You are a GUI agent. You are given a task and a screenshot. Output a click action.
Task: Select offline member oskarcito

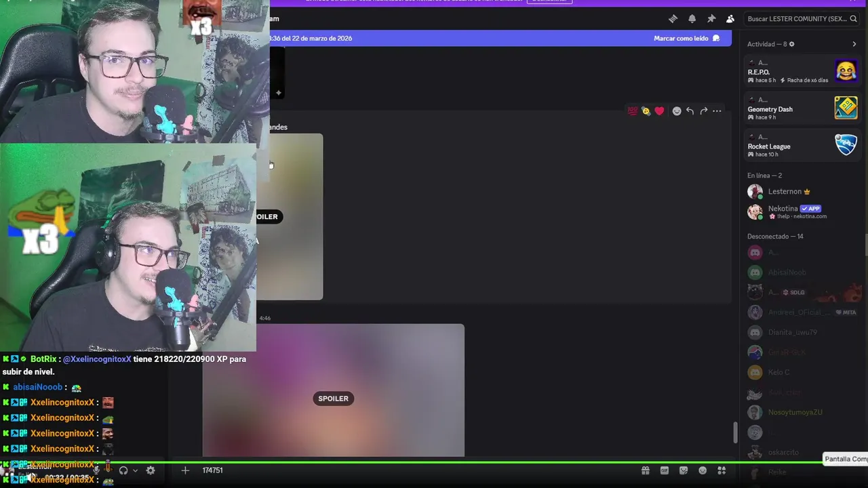tap(802, 452)
